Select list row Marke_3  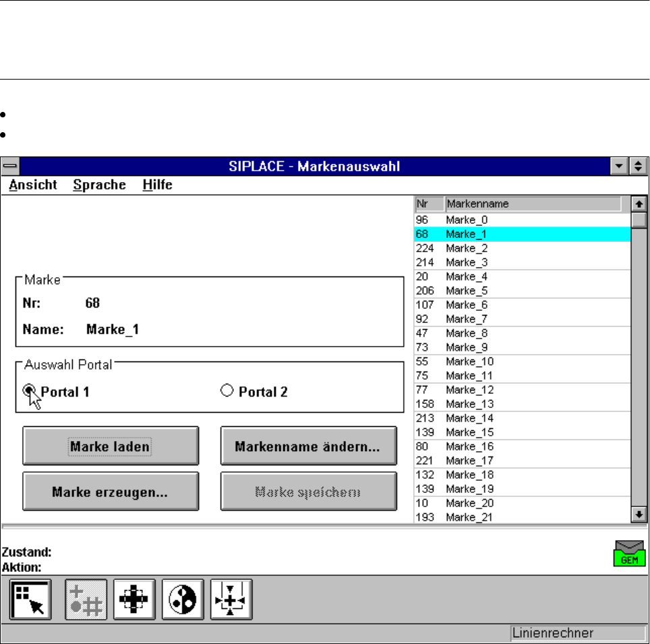(523, 262)
